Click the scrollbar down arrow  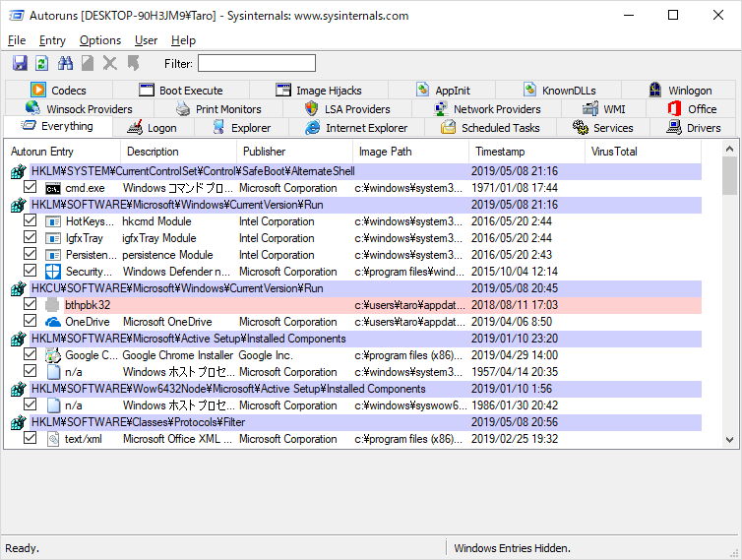click(729, 440)
